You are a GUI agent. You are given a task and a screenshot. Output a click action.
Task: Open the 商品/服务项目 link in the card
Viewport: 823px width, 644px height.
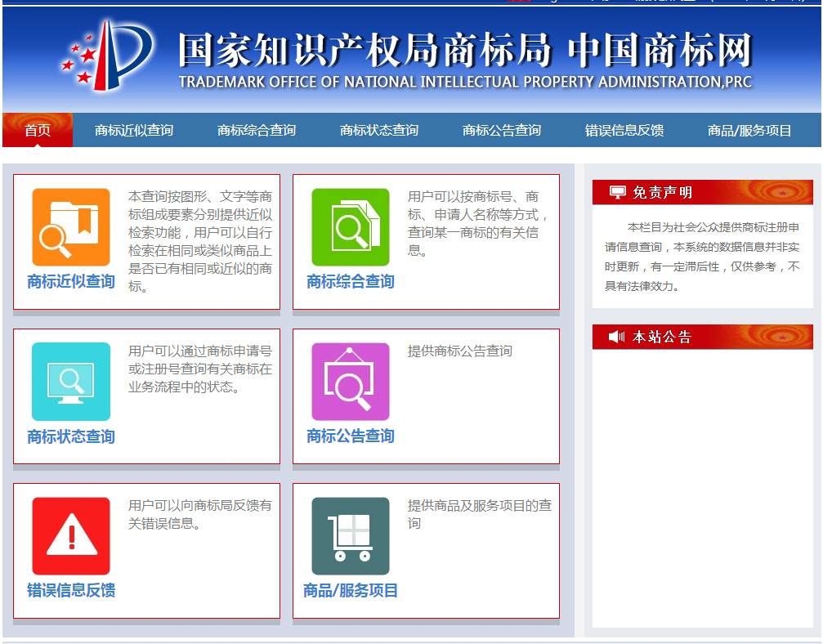349,591
